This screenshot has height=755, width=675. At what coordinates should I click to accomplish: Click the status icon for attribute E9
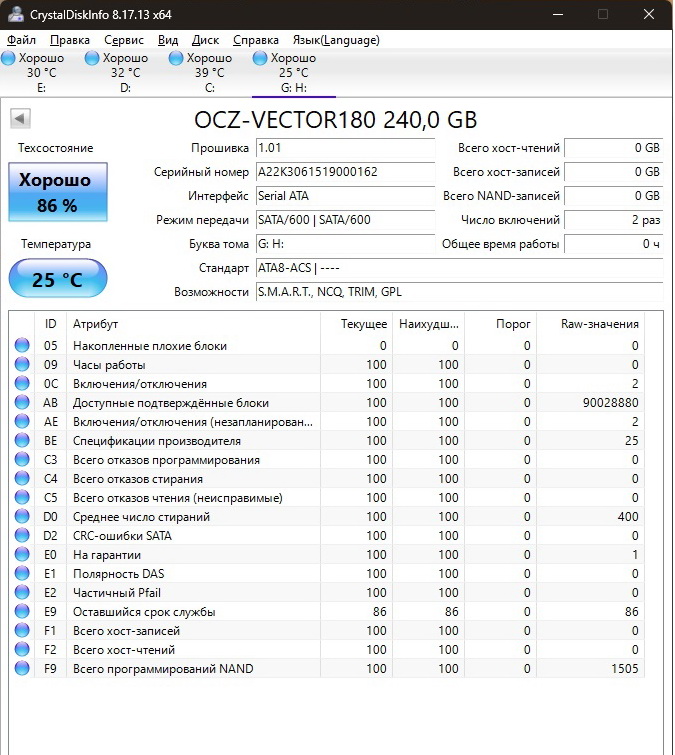click(x=22, y=612)
